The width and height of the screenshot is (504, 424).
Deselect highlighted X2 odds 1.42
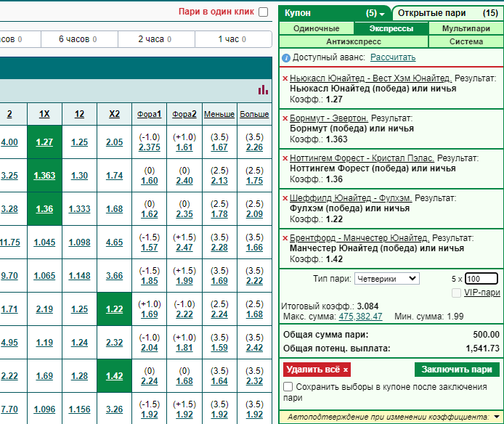(115, 376)
